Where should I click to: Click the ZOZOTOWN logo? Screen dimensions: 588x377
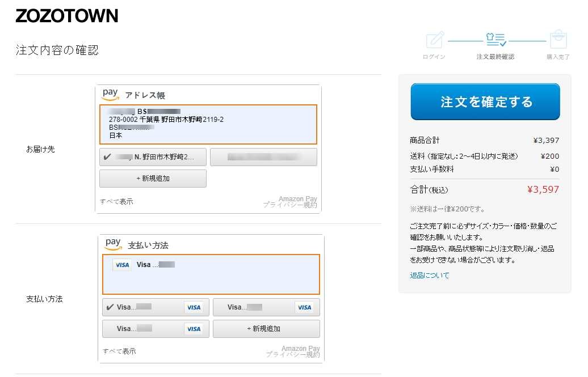coord(67,16)
